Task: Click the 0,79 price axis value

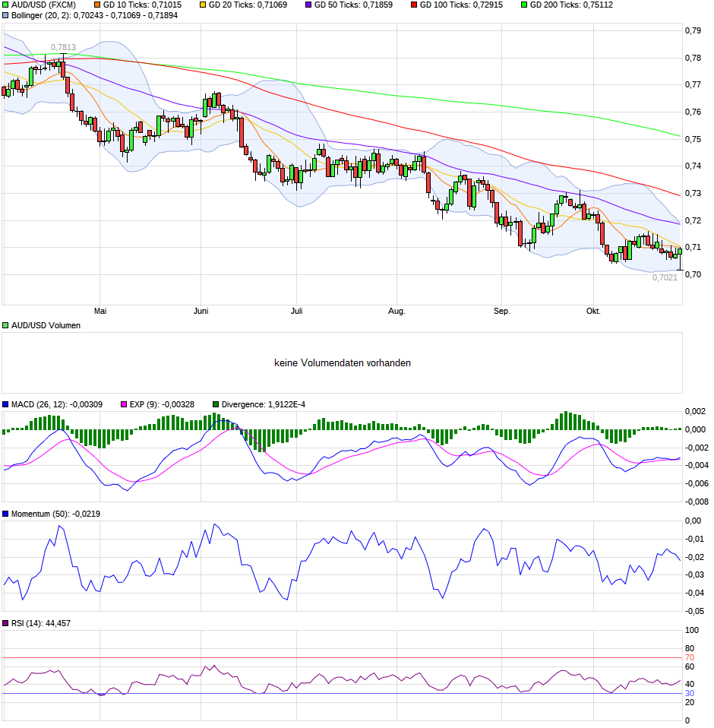Action: [693, 30]
